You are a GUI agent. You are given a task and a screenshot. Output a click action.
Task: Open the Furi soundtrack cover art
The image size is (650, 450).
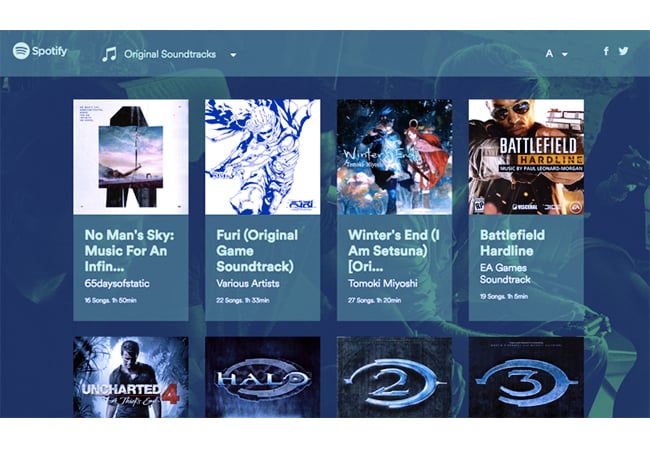(x=262, y=157)
